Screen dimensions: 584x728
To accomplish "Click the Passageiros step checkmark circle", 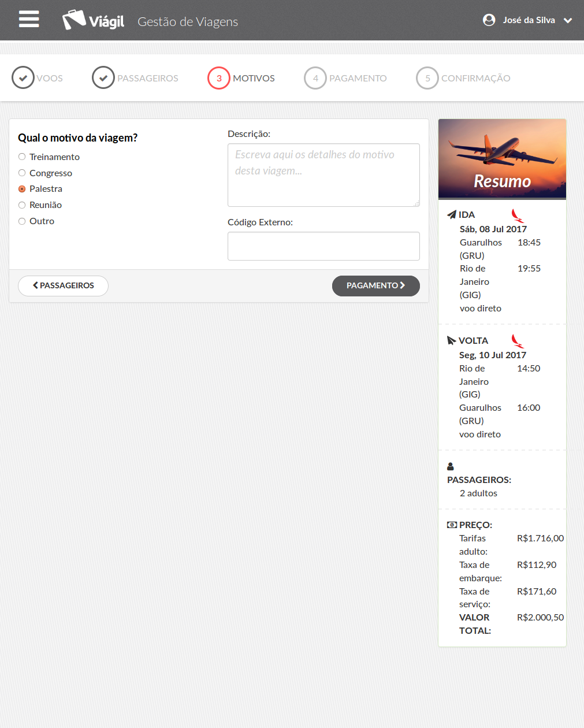I will (103, 78).
